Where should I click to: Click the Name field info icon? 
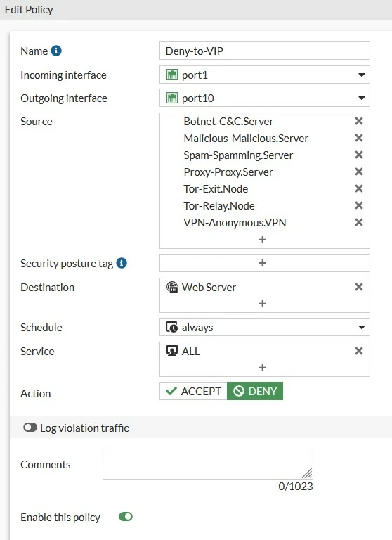tap(56, 51)
